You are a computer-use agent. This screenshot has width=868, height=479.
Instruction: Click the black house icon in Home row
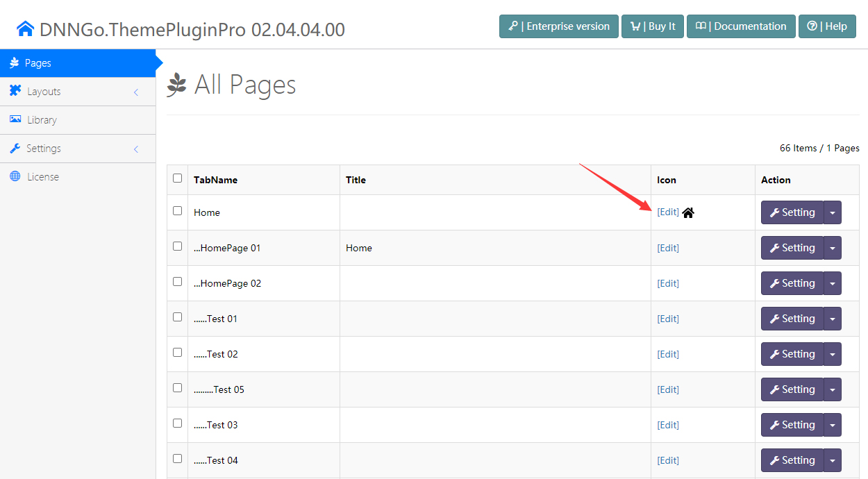coord(688,212)
